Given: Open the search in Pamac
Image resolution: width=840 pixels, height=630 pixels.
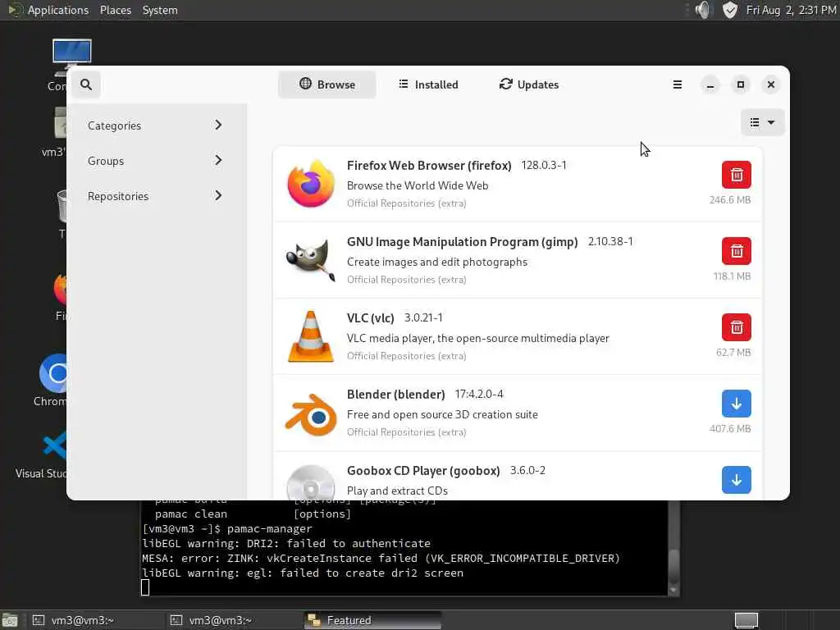Looking at the screenshot, I should (x=85, y=84).
